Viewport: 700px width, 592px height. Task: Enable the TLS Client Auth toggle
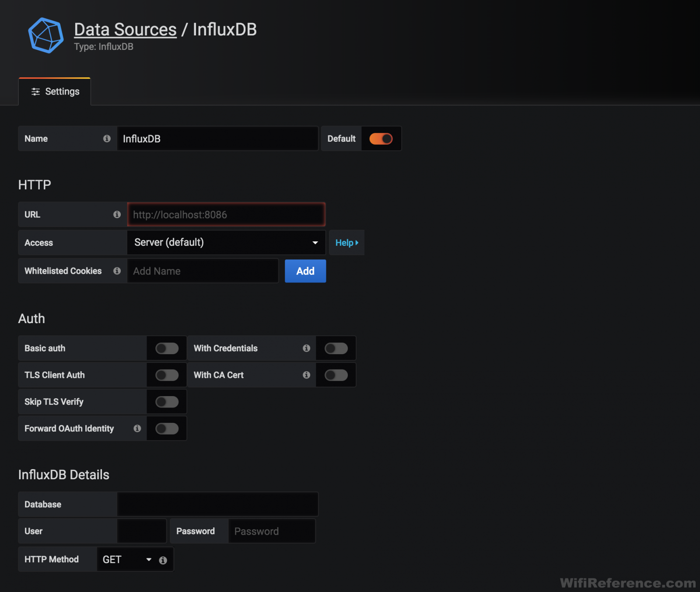[x=167, y=375]
